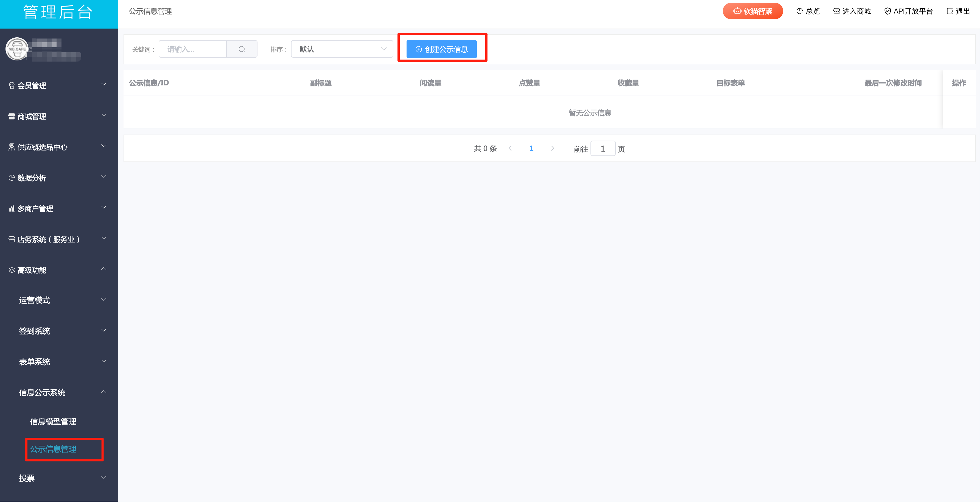Screen dimensions: 980x502
Task: Click the 前往 page number input
Action: point(603,149)
